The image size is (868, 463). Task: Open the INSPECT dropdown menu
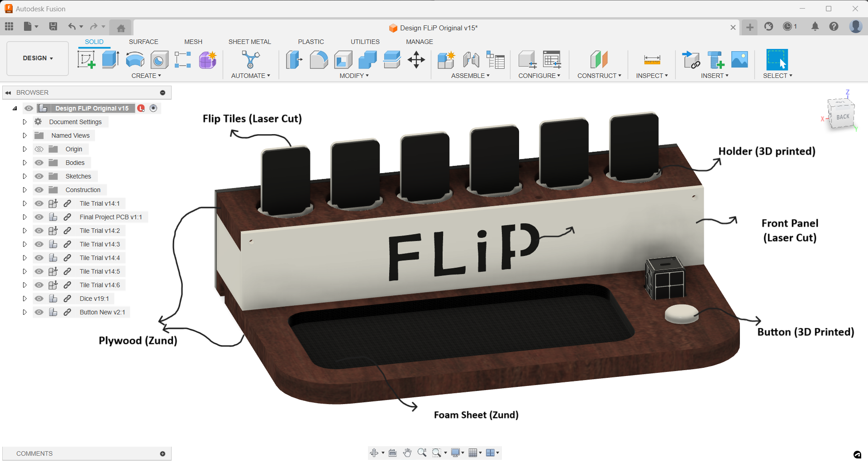point(652,76)
